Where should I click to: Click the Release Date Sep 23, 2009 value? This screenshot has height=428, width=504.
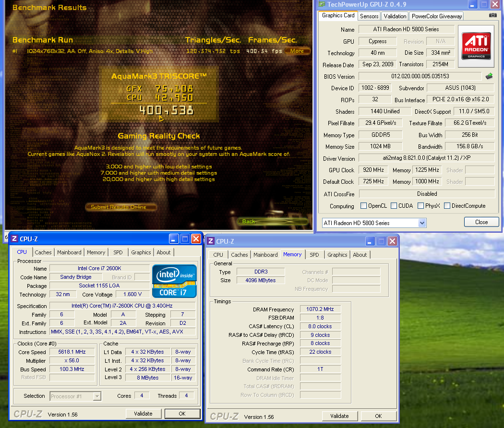[x=378, y=64]
